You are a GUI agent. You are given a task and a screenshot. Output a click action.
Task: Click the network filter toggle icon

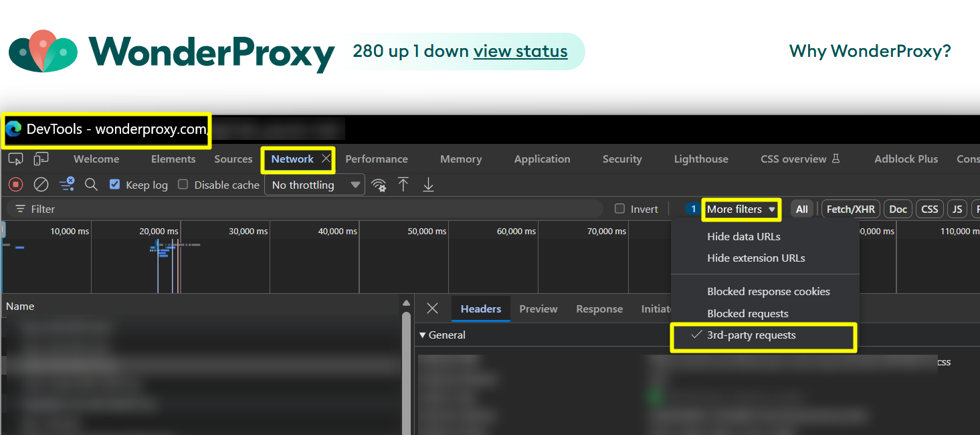point(66,185)
